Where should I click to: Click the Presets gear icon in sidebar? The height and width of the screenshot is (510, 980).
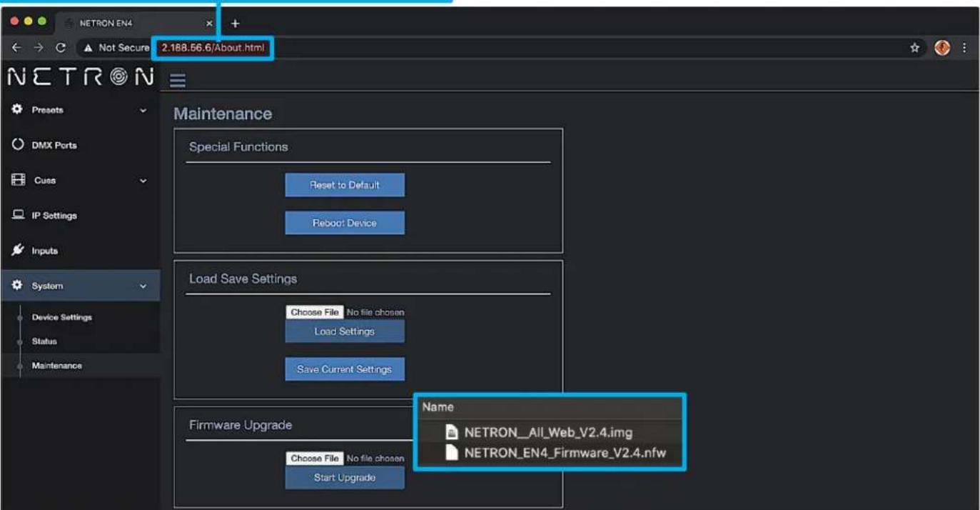17,110
